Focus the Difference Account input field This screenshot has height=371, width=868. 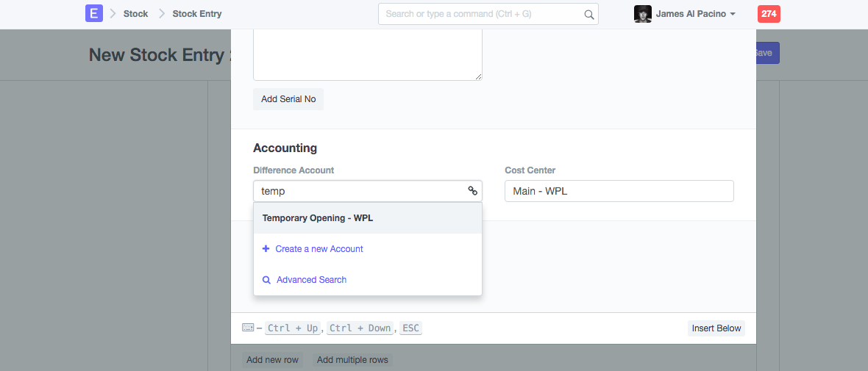pos(360,191)
